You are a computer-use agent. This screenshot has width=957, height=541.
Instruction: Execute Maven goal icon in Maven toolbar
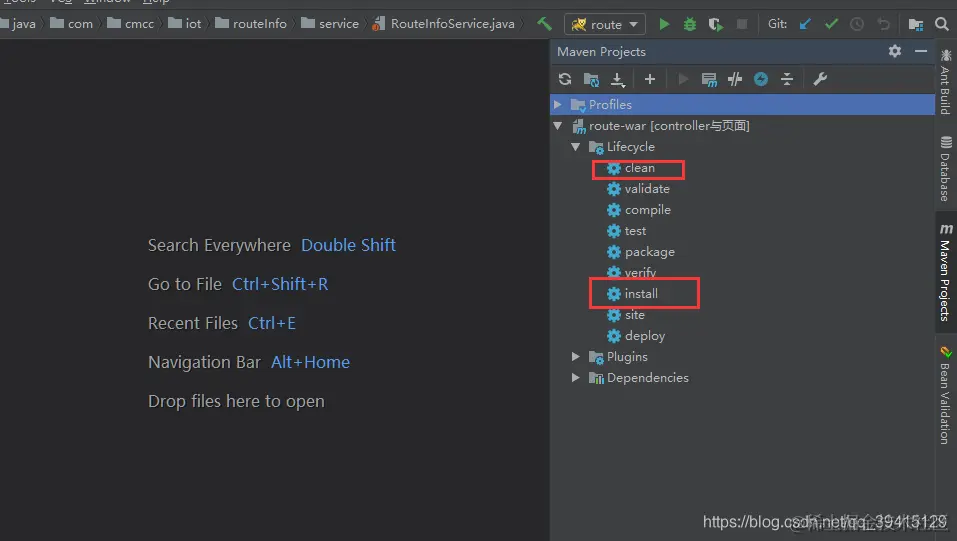(x=709, y=79)
